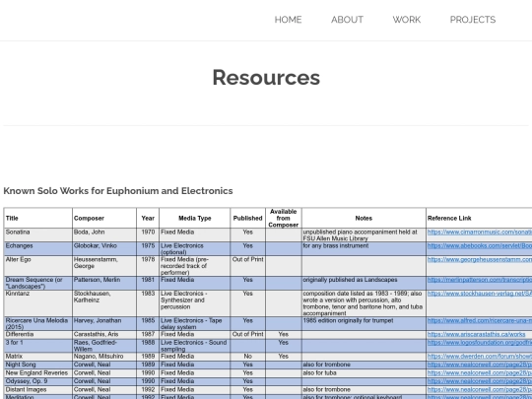The height and width of the screenshot is (399, 532).
Task: Visit the stockhausen-verlag link for Kinntanz
Action: [480, 294]
